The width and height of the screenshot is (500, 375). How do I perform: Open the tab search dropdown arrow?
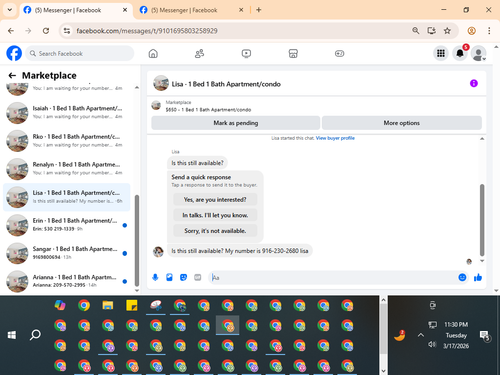click(10, 10)
